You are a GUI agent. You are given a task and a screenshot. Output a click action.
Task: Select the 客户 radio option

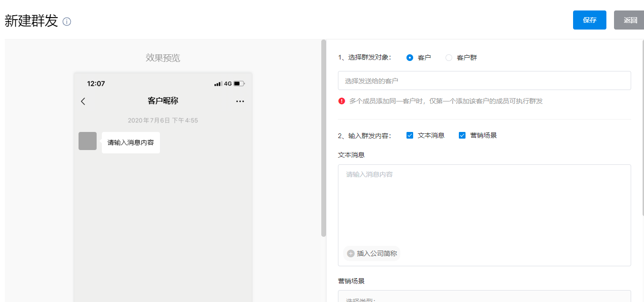410,58
